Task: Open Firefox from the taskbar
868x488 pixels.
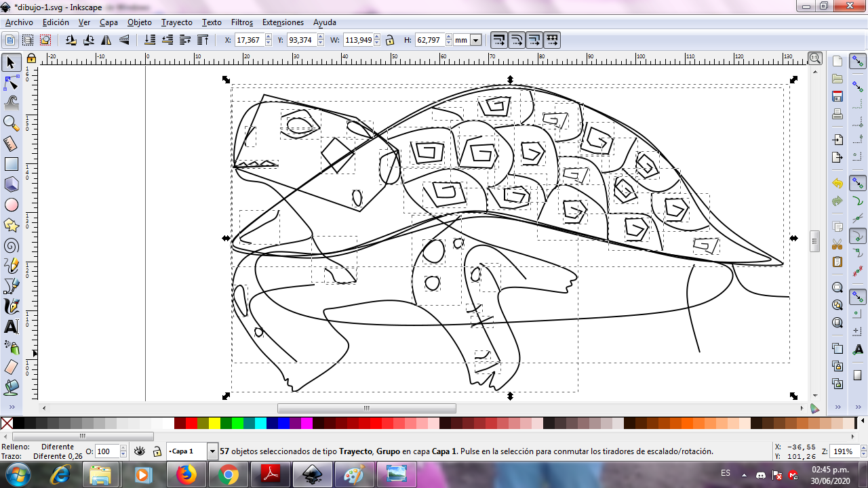Action: click(186, 474)
